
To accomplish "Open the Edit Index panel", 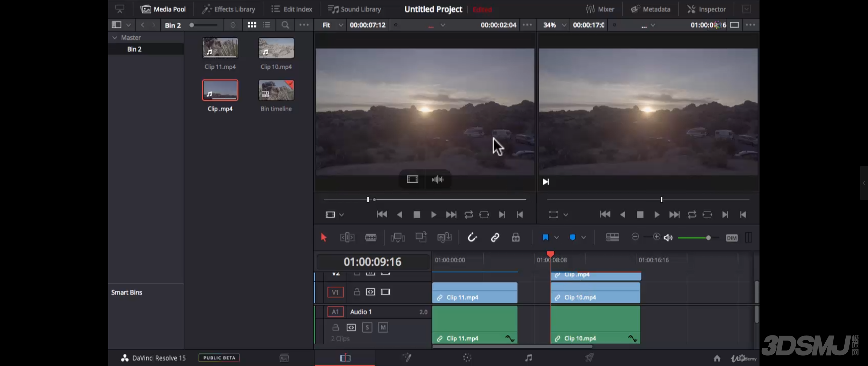I will pyautogui.click(x=292, y=9).
